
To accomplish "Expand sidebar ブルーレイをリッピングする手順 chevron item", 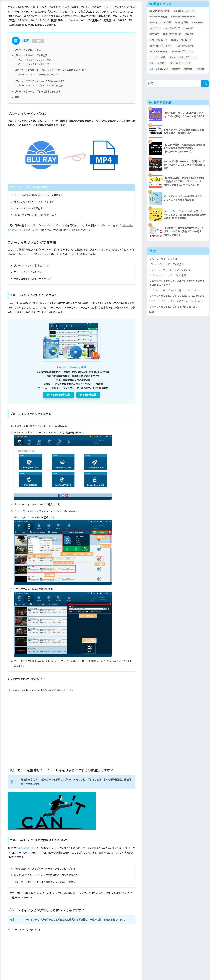I will [168, 275].
